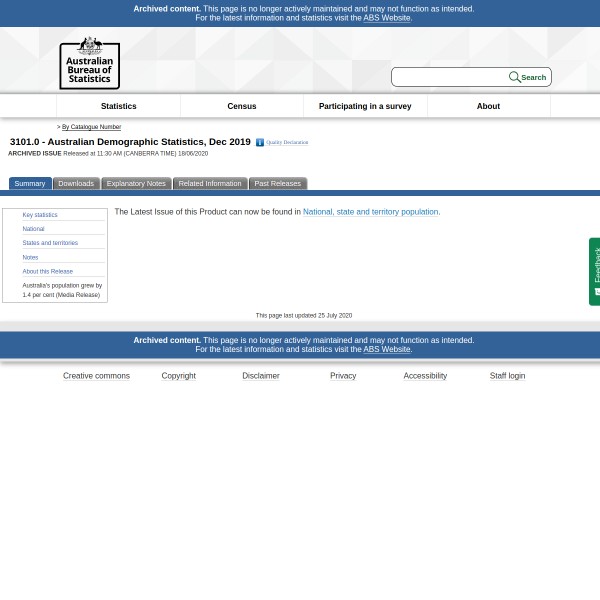Select the Related Information tab
Image resolution: width=600 pixels, height=600 pixels.
click(x=209, y=184)
